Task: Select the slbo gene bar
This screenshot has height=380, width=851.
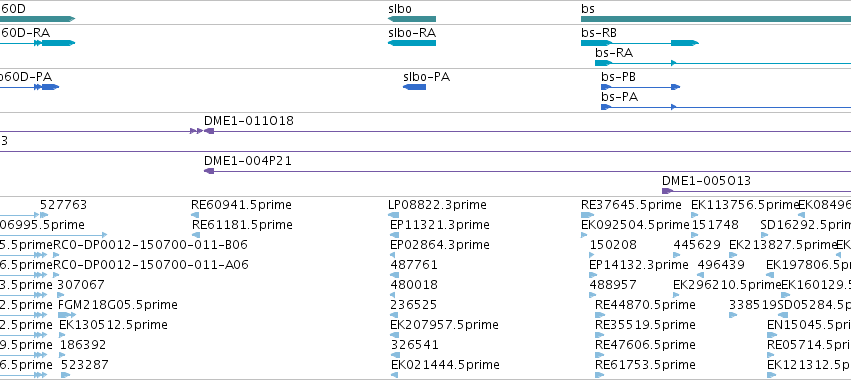Action: coord(412,19)
